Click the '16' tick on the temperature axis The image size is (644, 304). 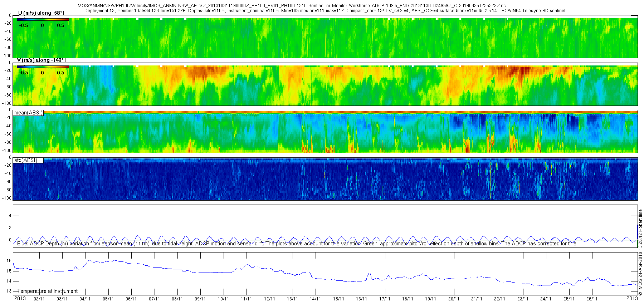[9, 261]
